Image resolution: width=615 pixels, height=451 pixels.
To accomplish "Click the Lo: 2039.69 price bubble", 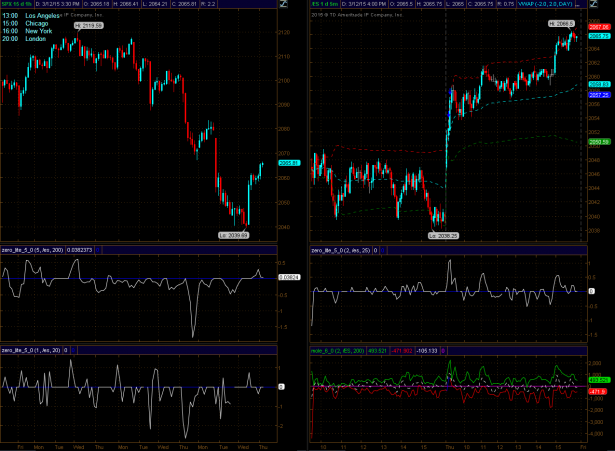I will tap(233, 234).
